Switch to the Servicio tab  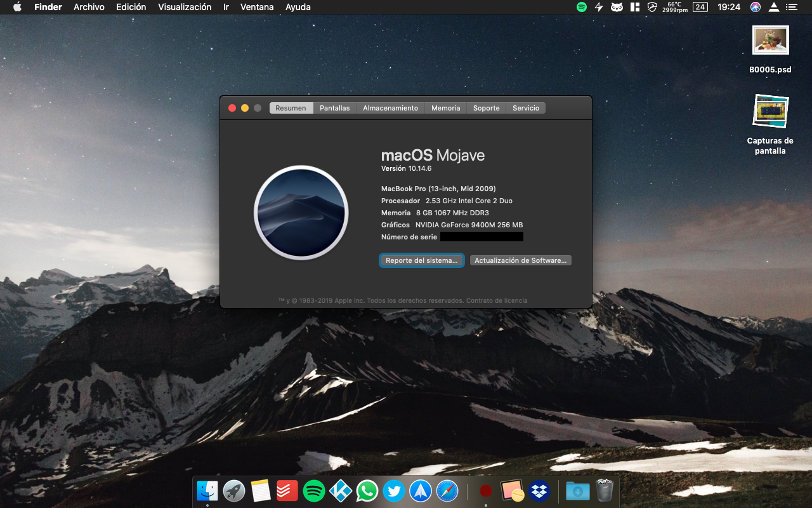click(x=526, y=108)
